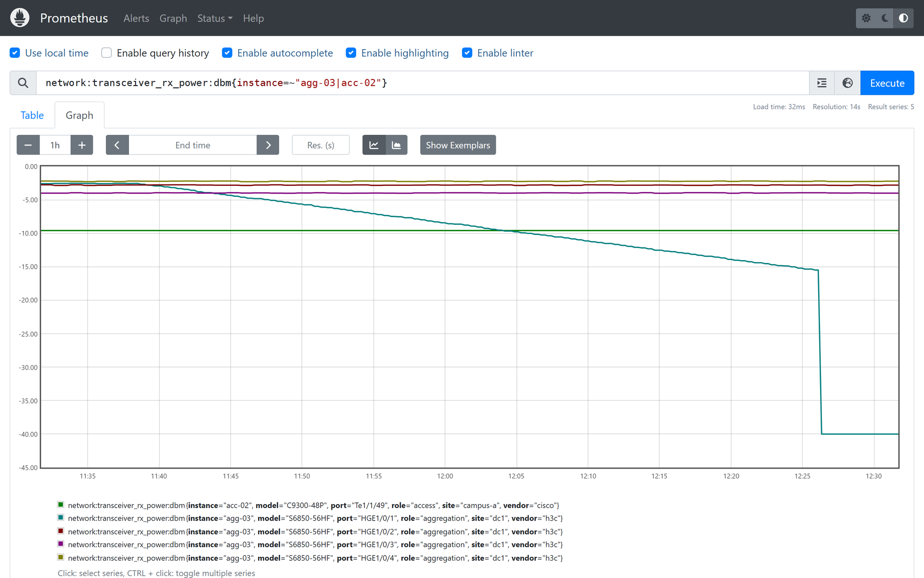This screenshot has width=924, height=578.
Task: Toggle Enable highlighting checkbox
Action: coord(351,53)
